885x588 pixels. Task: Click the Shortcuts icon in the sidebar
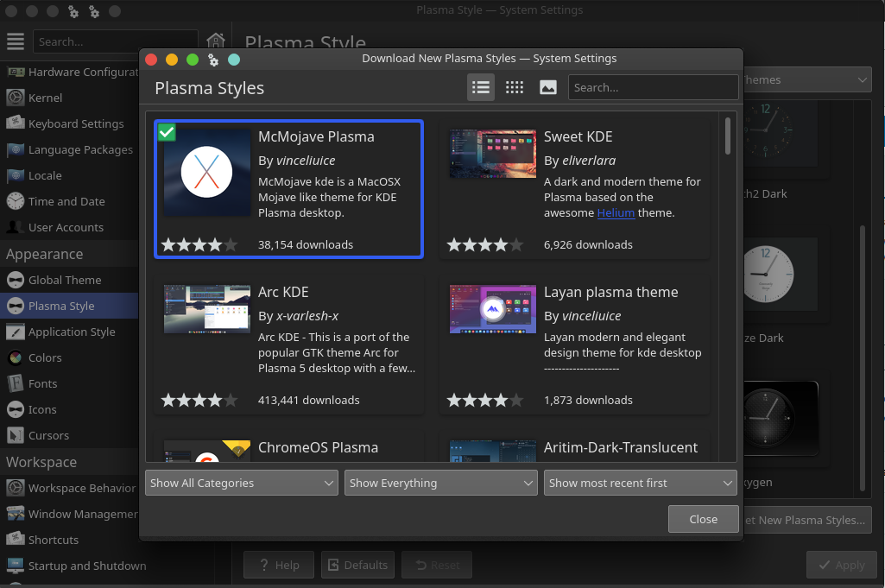[x=16, y=540]
